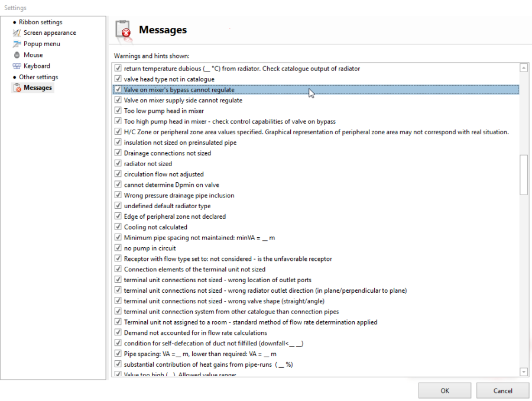Screen dimensions: 532x401
Task: Click the Mouse icon in settings list
Action: tap(17, 55)
